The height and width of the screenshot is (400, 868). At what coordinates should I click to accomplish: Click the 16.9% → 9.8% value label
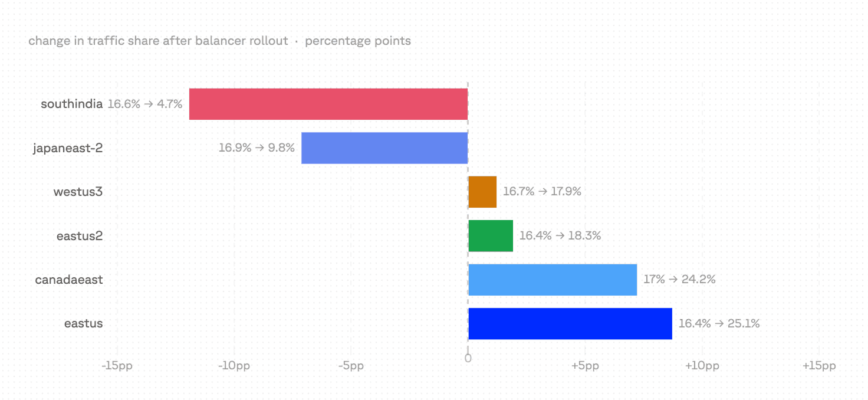coord(257,148)
